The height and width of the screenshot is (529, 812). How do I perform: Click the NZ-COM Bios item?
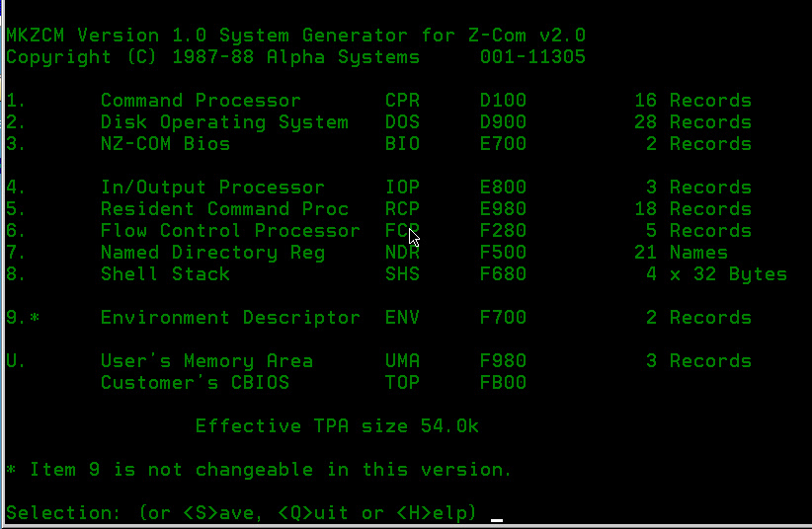(165, 144)
